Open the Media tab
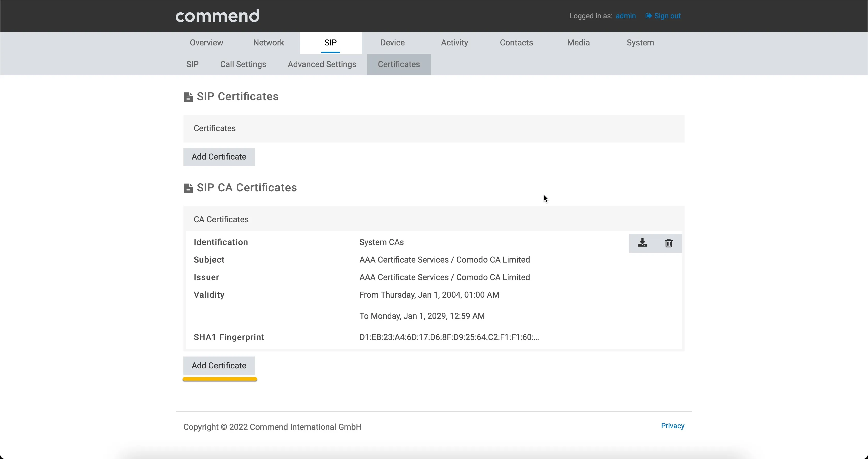This screenshot has height=459, width=868. click(x=579, y=43)
